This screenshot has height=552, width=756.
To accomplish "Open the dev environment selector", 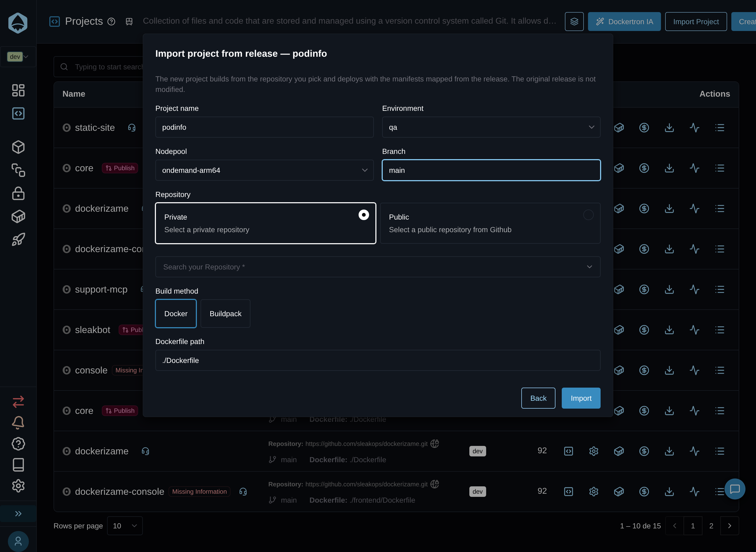I will coord(18,56).
